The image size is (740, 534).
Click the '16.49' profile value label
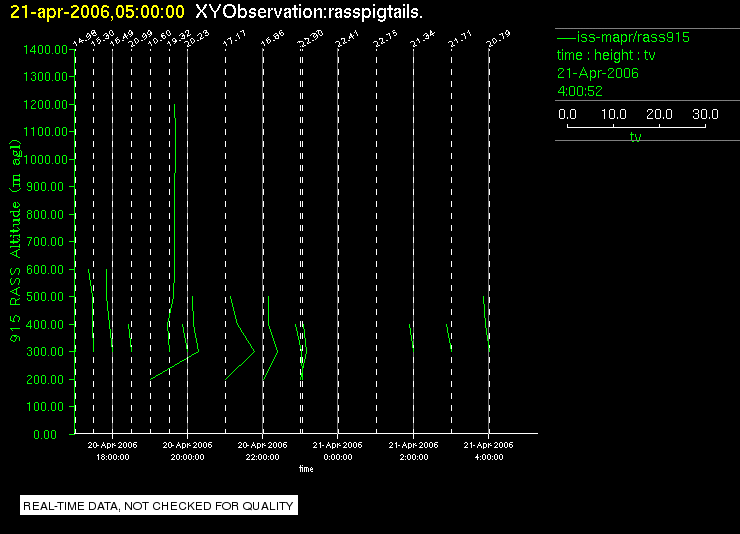point(122,39)
